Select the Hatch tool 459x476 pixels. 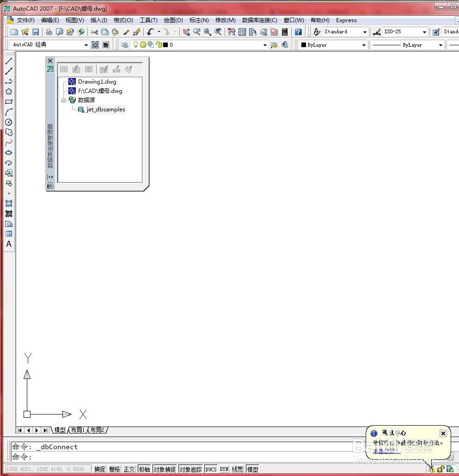click(9, 203)
